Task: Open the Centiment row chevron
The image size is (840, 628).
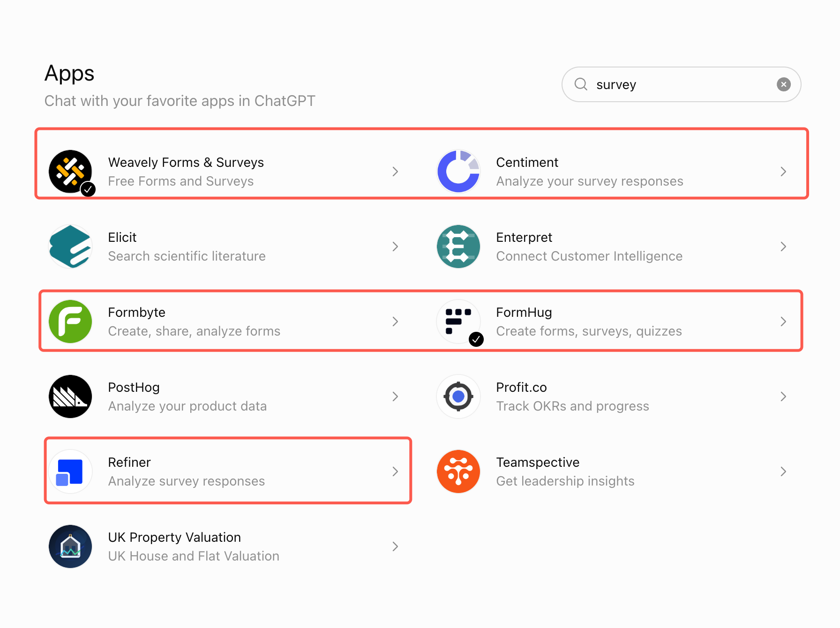Action: click(783, 172)
